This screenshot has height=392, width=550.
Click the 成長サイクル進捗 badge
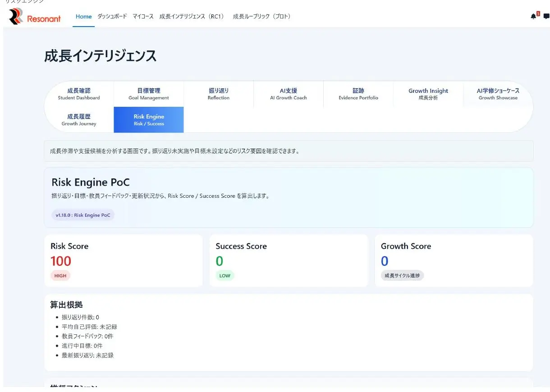(x=402, y=276)
